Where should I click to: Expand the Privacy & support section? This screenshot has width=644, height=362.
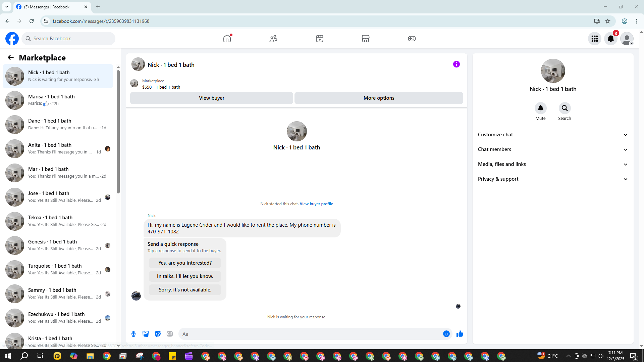pos(553,179)
